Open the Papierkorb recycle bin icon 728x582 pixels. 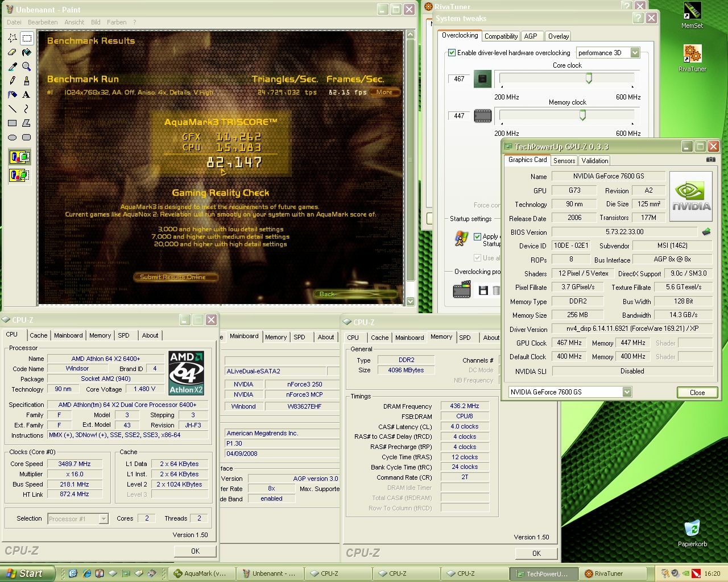[x=692, y=533]
